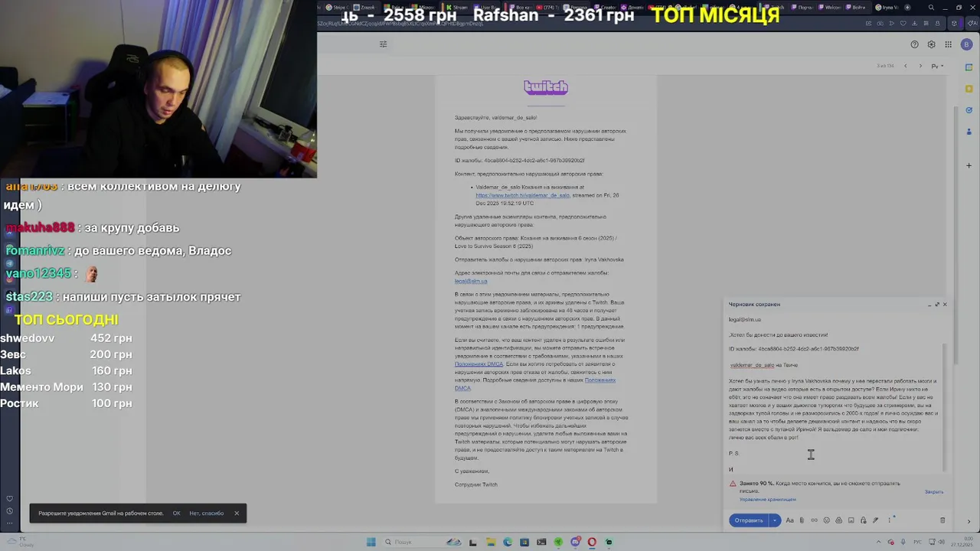Open browser tab search magnifier
The width and height of the screenshot is (980, 551).
(x=931, y=8)
